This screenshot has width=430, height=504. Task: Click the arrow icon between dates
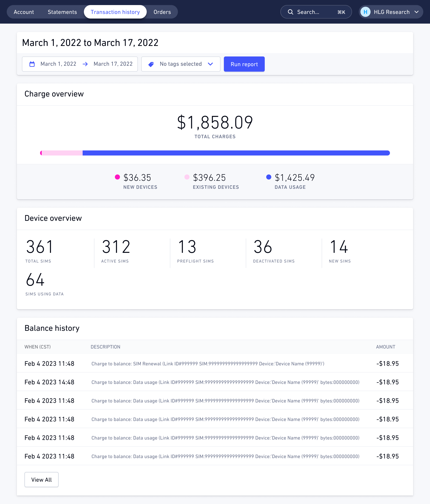85,64
